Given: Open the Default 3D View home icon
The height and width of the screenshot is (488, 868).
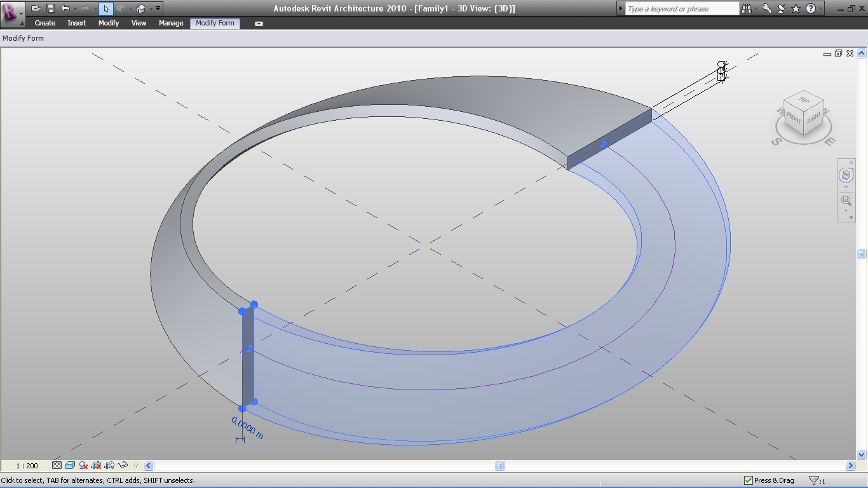Looking at the screenshot, I should pyautogui.click(x=142, y=8).
